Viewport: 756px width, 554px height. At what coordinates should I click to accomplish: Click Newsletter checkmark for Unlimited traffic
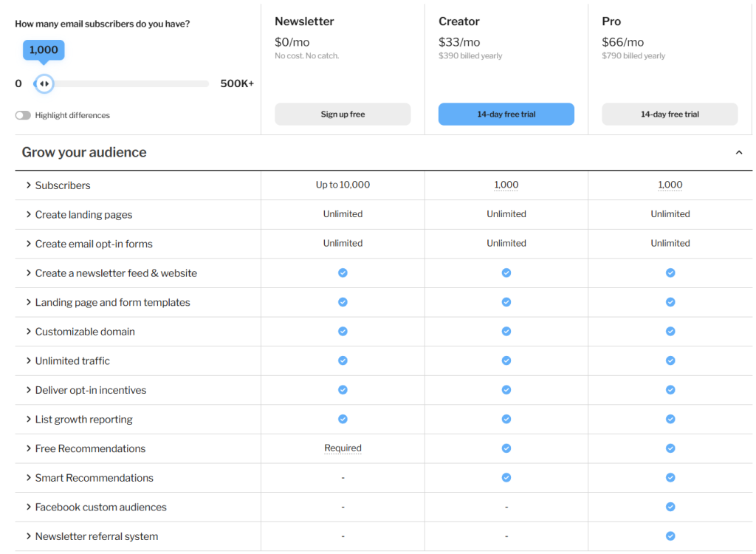point(343,360)
